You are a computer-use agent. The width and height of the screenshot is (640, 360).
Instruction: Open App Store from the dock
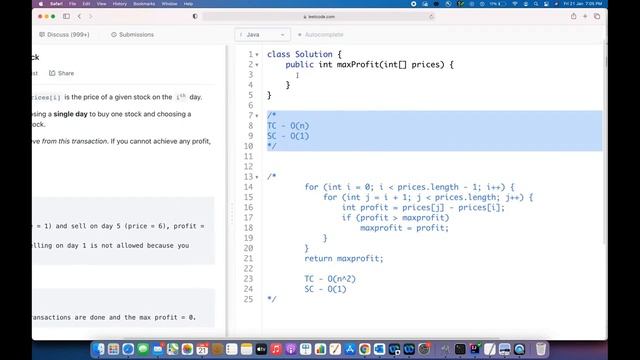pyautogui.click(x=350, y=349)
